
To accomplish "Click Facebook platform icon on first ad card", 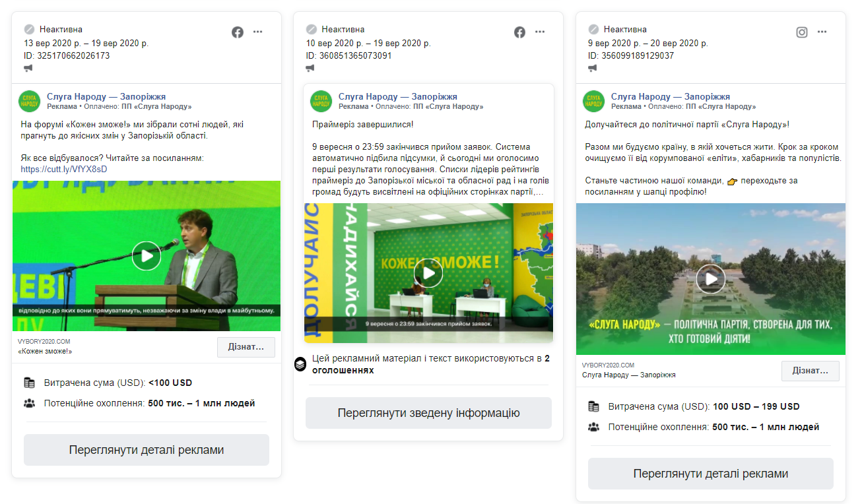I will tap(238, 32).
